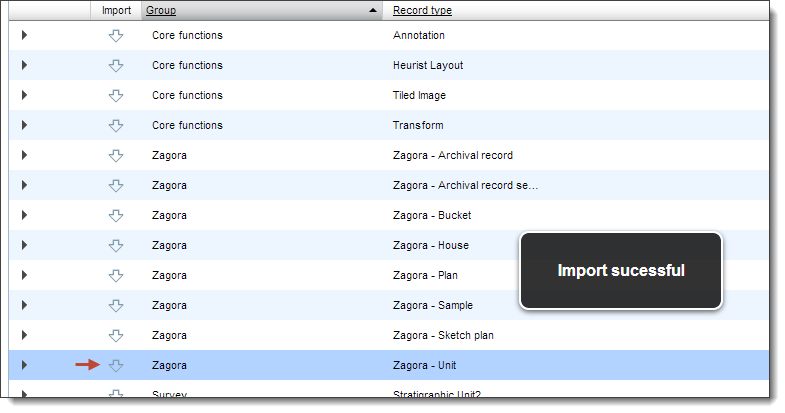
Task: Select the Zagora - Sketch plan row
Action: 388,335
